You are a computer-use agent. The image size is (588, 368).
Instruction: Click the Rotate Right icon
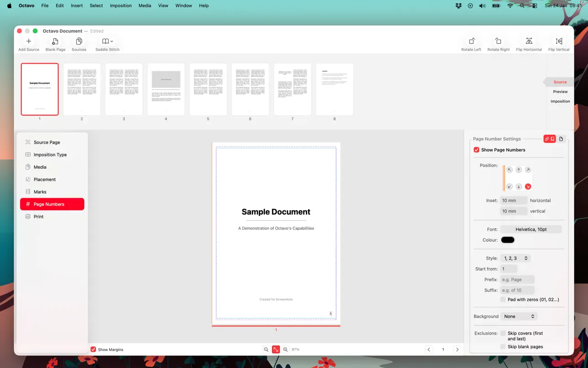coord(498,42)
